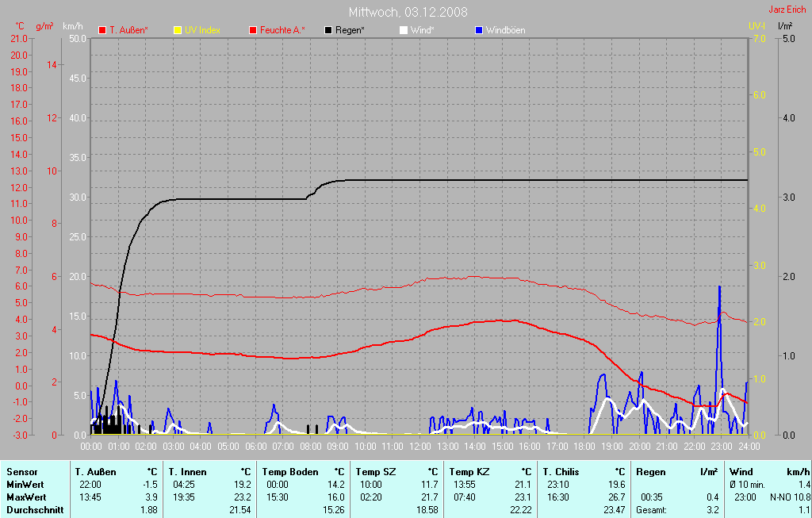Select the 'Feuchte A.*' legend label
The image size is (812, 518).
[282, 31]
